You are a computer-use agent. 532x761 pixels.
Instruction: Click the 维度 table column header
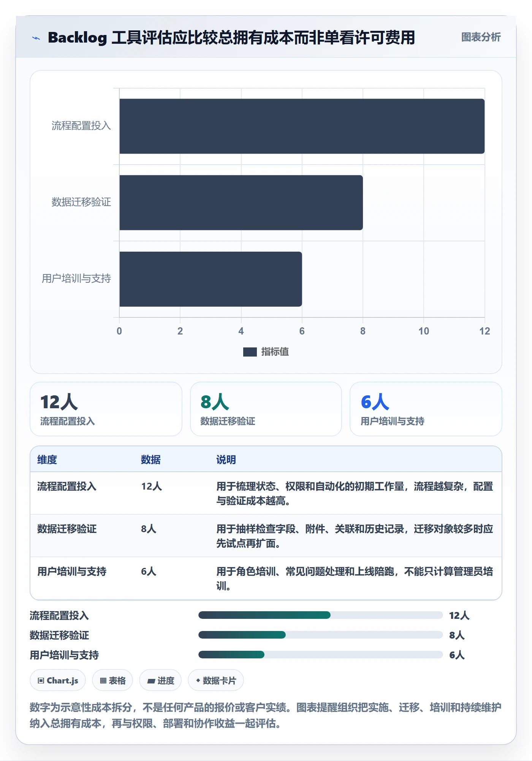[x=47, y=460]
